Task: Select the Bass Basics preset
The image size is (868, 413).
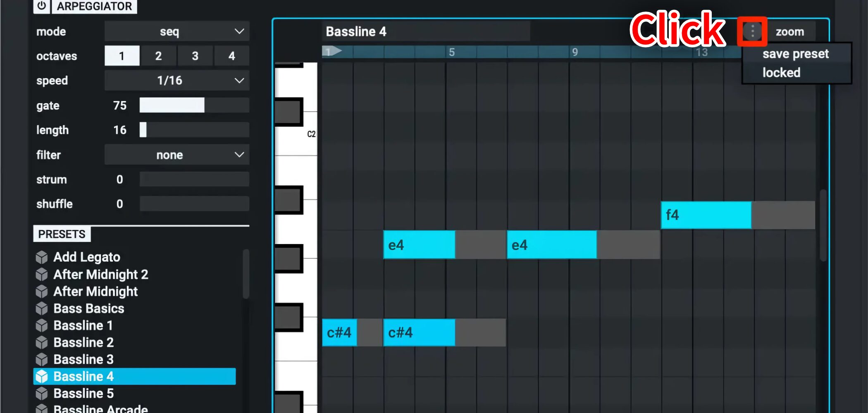Action: click(135, 309)
